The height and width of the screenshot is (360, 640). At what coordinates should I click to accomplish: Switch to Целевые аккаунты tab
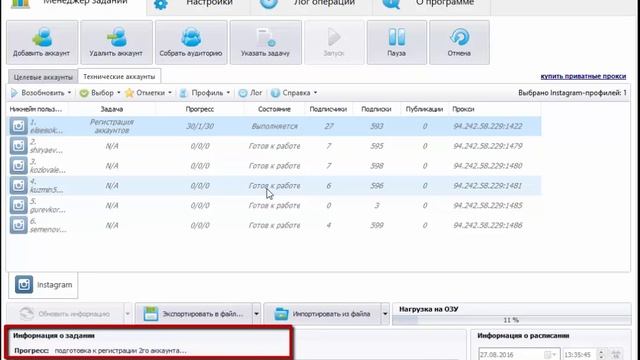coord(43,77)
